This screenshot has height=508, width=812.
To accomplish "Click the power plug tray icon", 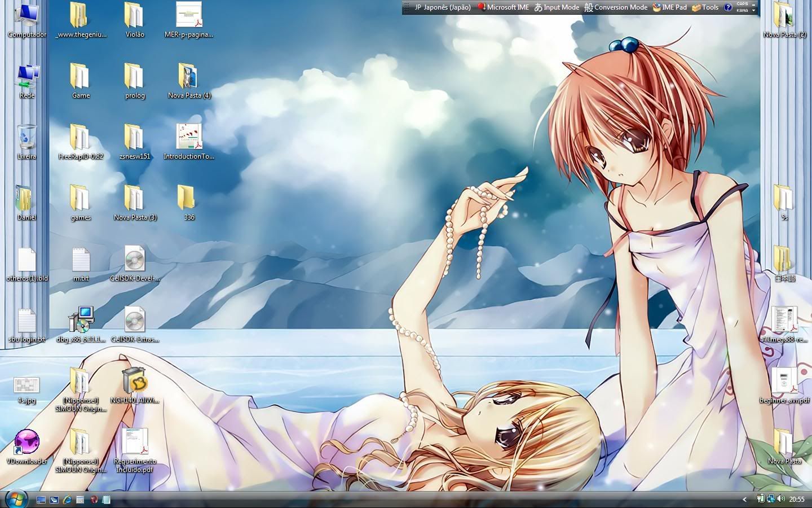I will click(761, 498).
